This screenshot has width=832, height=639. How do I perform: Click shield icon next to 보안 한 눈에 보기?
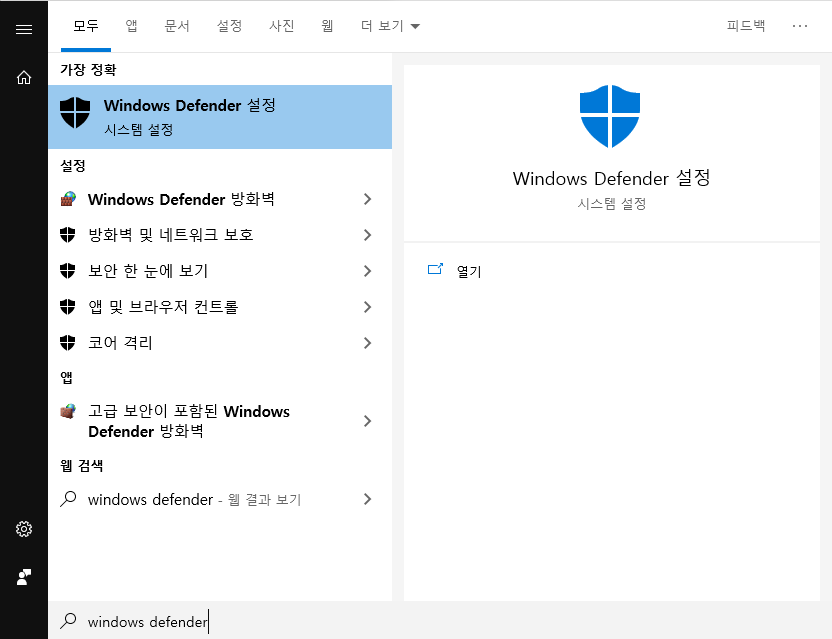click(x=67, y=271)
